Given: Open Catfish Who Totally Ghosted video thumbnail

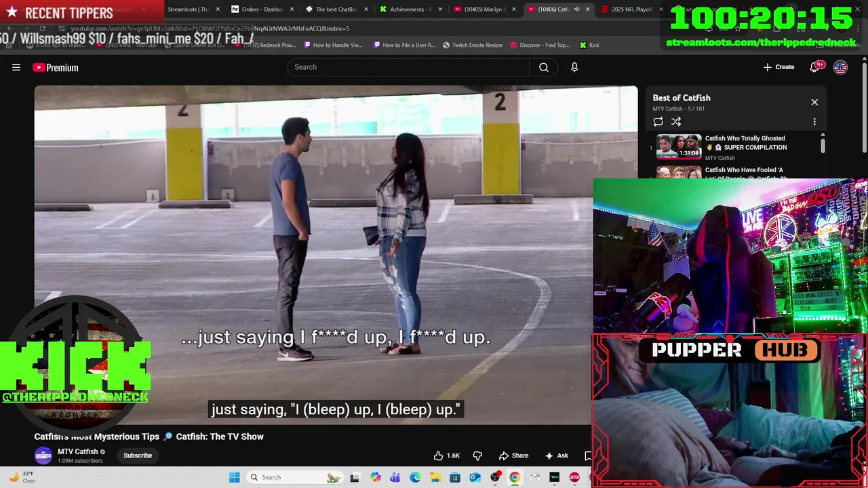Looking at the screenshot, I should tap(679, 146).
